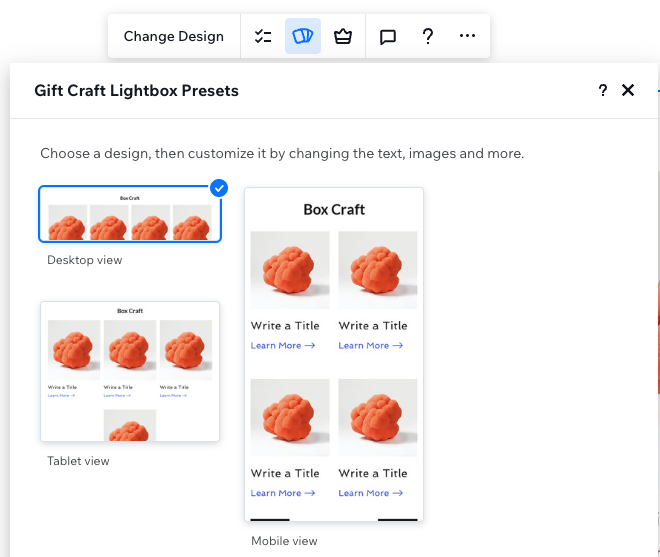Click the panel help question mark
This screenshot has width=660, height=557.
[x=603, y=91]
